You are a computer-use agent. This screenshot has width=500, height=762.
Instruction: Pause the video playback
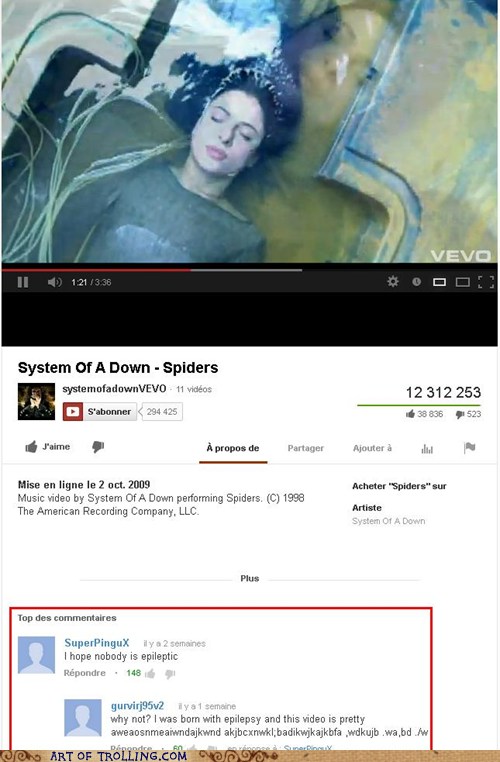pos(23,282)
